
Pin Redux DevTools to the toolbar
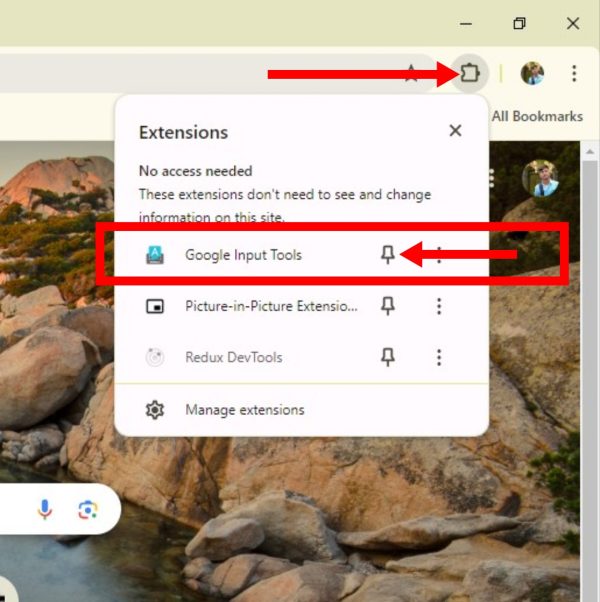[388, 357]
